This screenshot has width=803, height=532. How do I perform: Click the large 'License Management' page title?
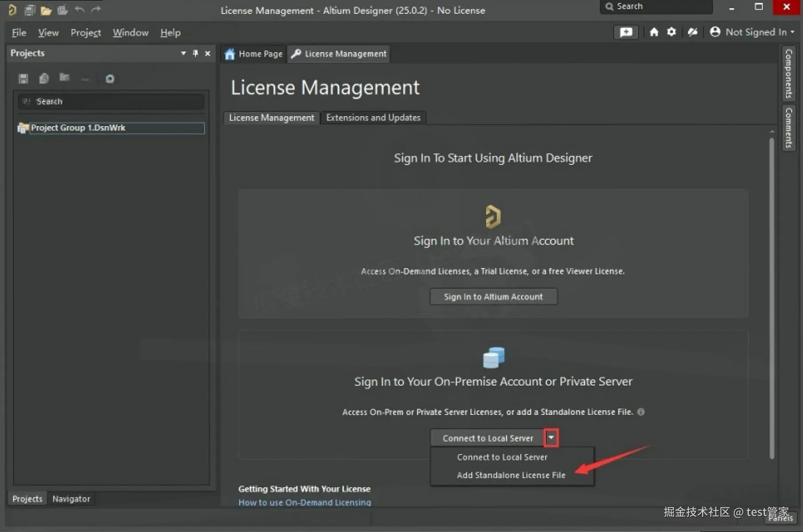[x=325, y=88]
